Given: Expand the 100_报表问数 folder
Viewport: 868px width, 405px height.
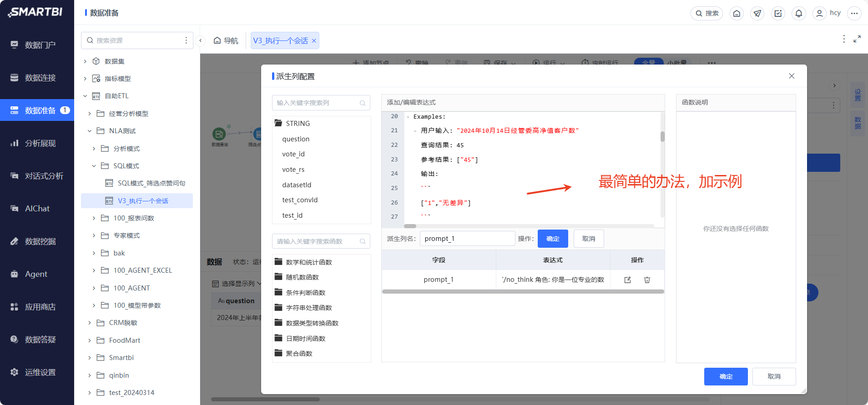Looking at the screenshot, I should 94,218.
